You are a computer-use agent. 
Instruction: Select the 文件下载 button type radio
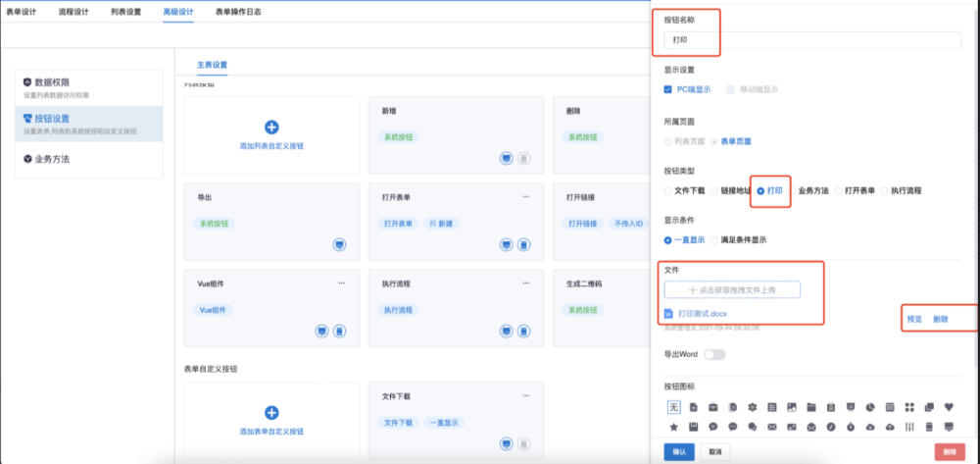click(668, 190)
